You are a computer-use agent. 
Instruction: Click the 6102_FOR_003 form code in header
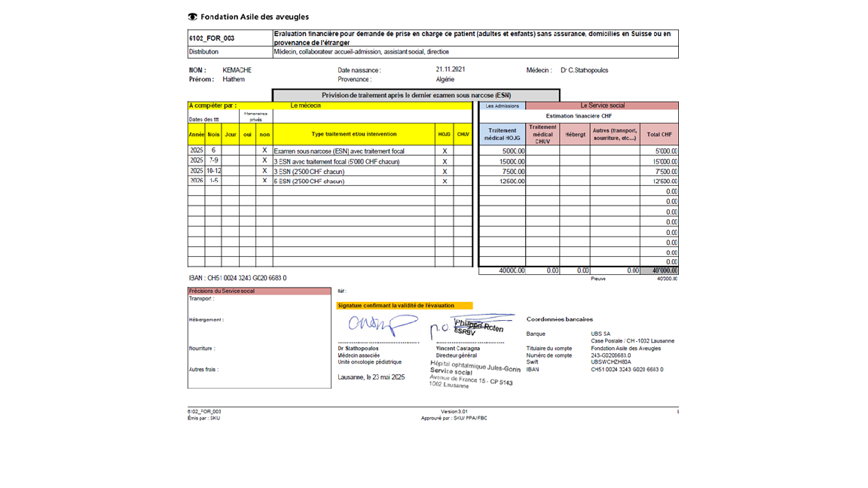point(212,38)
